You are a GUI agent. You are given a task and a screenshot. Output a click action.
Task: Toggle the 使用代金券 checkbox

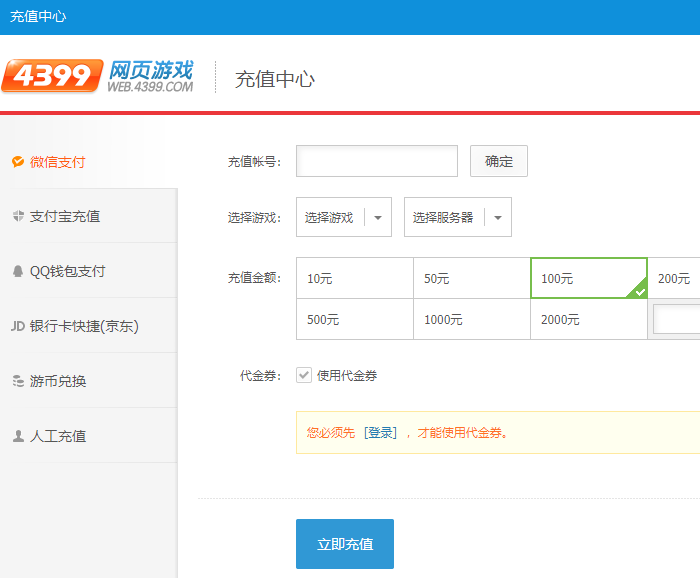click(x=304, y=375)
